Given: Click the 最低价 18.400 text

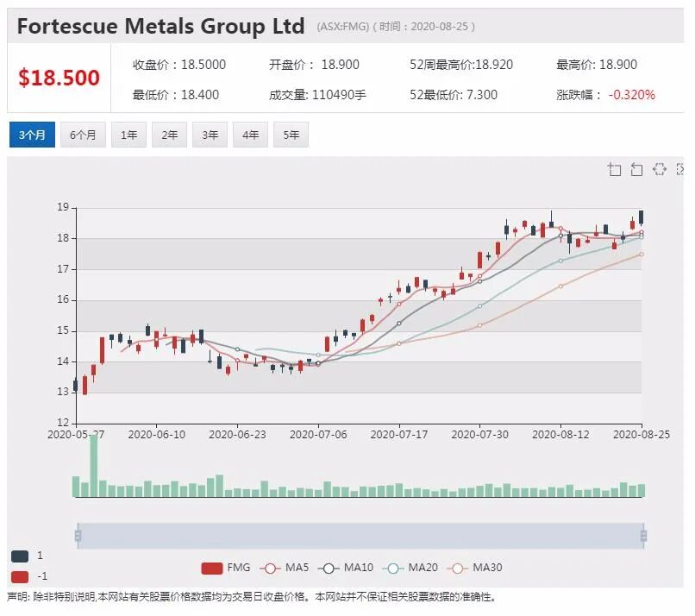Looking at the screenshot, I should coord(176,94).
